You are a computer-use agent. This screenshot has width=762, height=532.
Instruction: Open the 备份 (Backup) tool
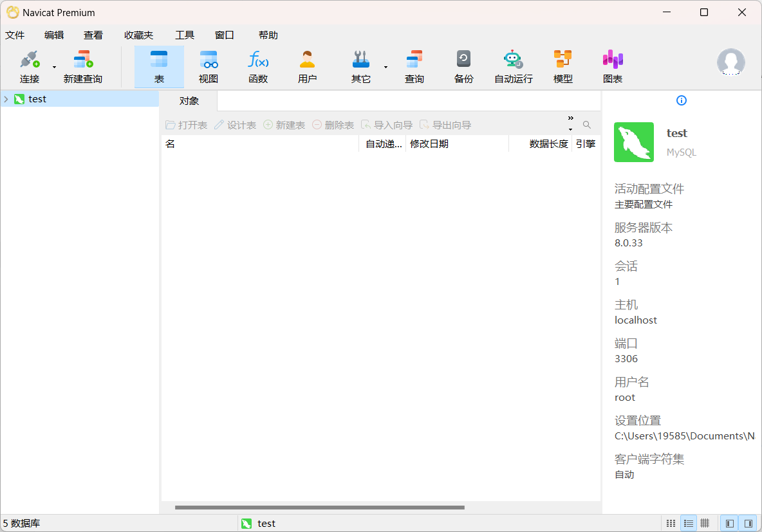463,67
